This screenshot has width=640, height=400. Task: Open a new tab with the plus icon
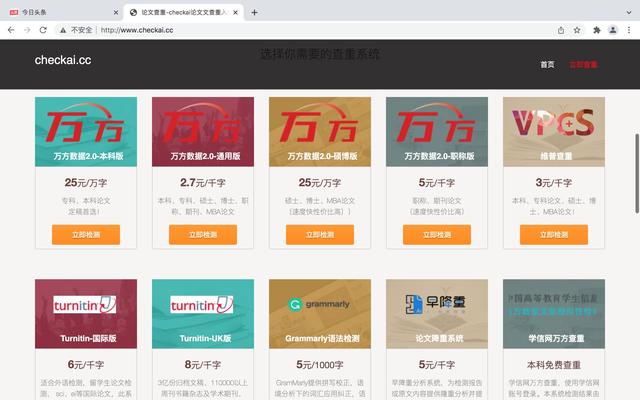click(254, 13)
